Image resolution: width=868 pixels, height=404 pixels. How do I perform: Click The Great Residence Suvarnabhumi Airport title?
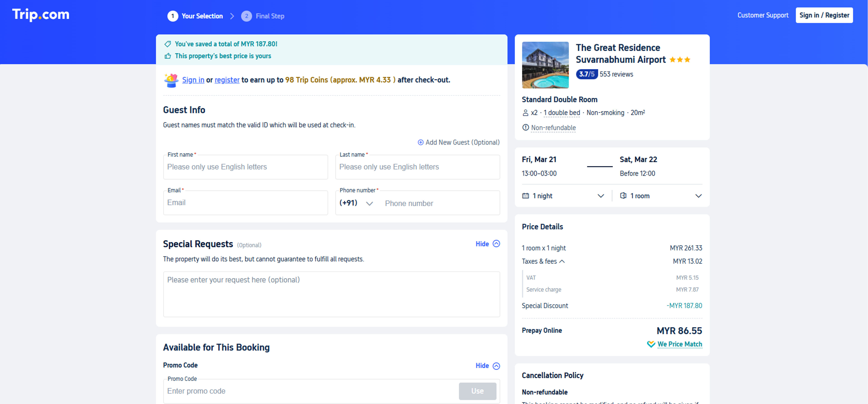pyautogui.click(x=621, y=54)
